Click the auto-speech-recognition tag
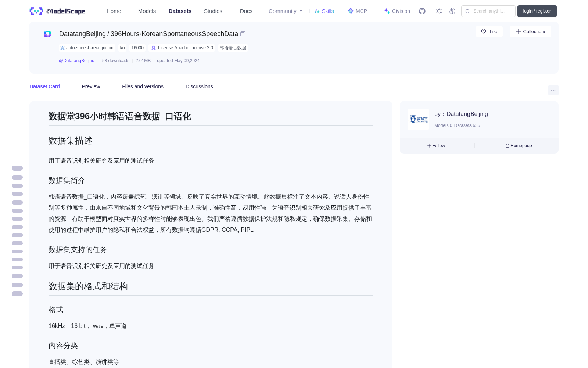The image size is (588, 368). [87, 48]
